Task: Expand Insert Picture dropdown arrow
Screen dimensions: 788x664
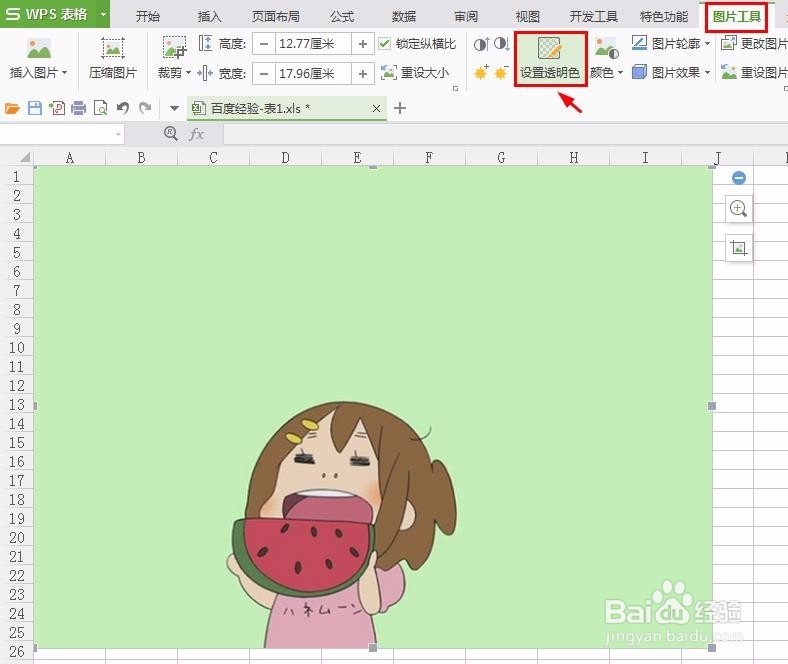Action: point(65,73)
